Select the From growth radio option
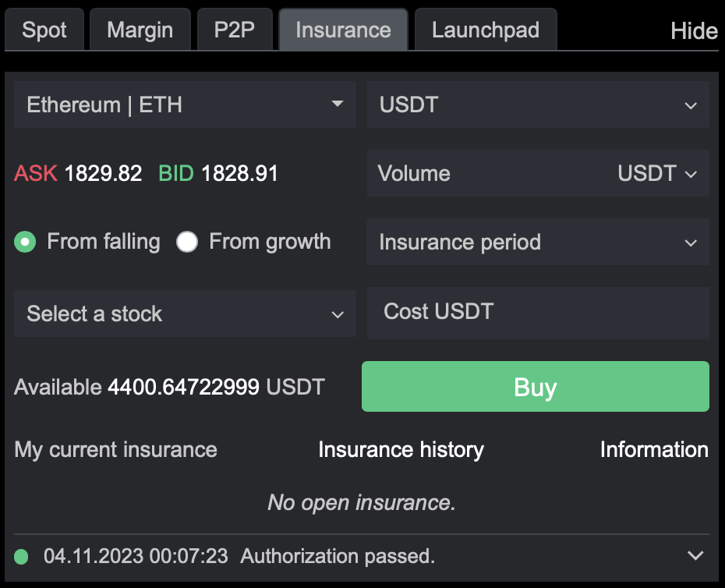Screen dimensions: 725x588 pyautogui.click(x=187, y=243)
